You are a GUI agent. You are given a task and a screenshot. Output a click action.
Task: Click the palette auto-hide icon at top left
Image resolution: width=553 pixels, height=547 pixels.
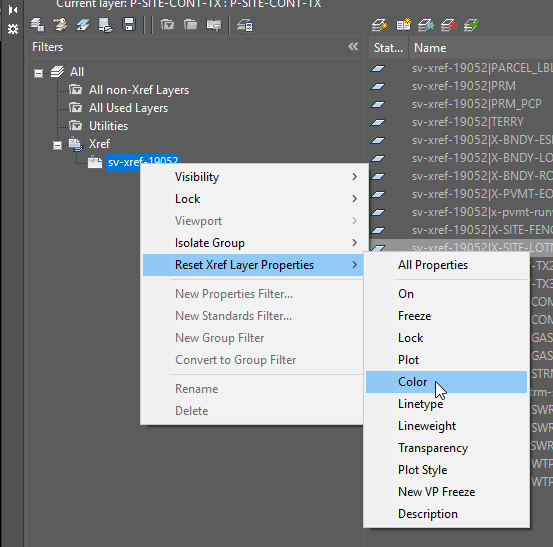[x=13, y=10]
